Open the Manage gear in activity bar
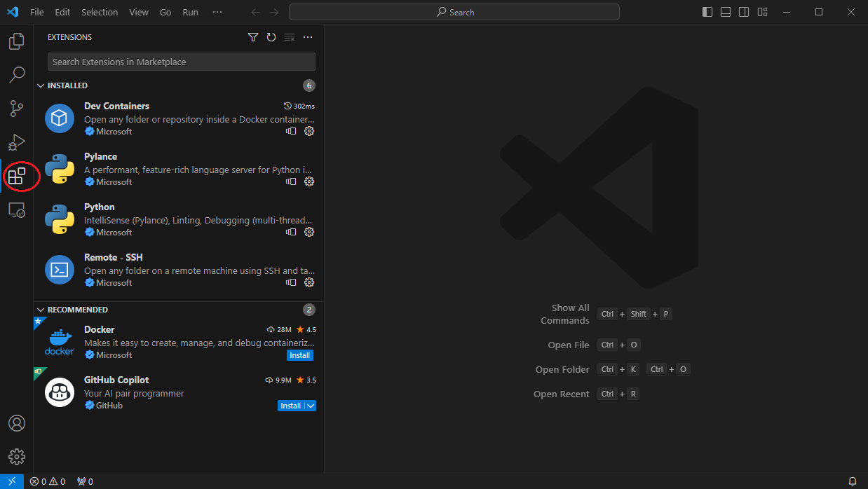This screenshot has width=868, height=489. [x=17, y=457]
